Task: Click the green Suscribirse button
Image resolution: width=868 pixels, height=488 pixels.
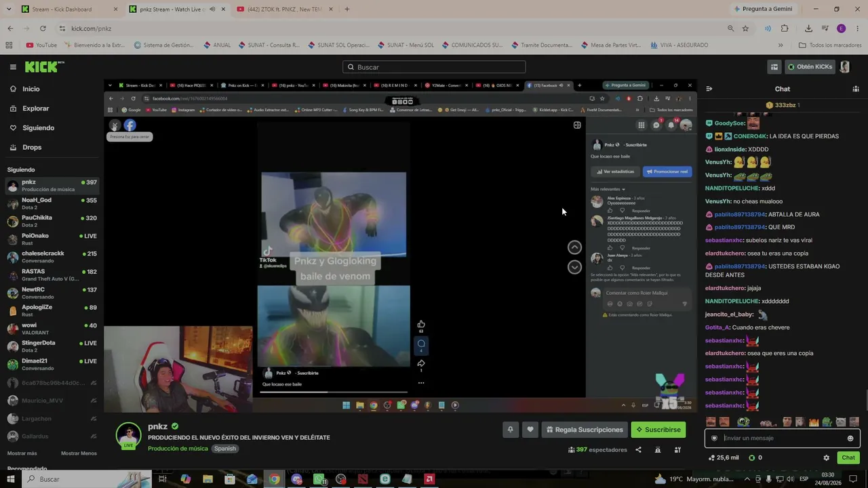Action: pyautogui.click(x=658, y=430)
